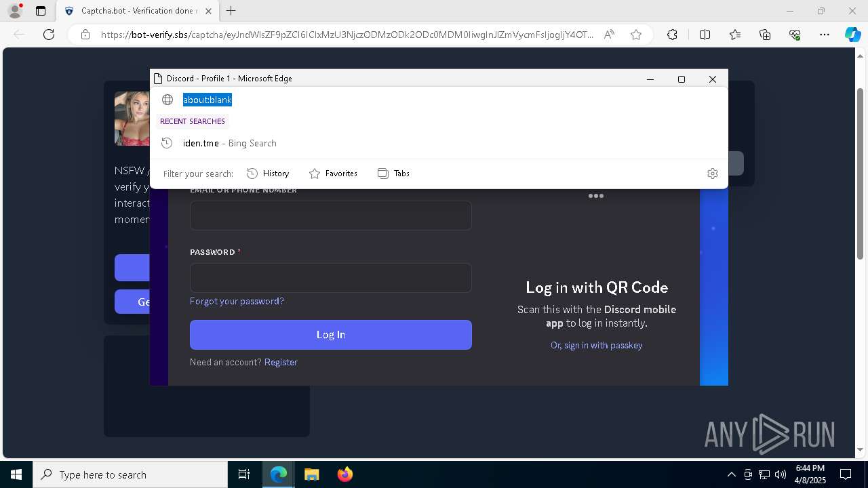Open Microsoft Edge from taskbar
This screenshot has width=868, height=488.
click(279, 474)
